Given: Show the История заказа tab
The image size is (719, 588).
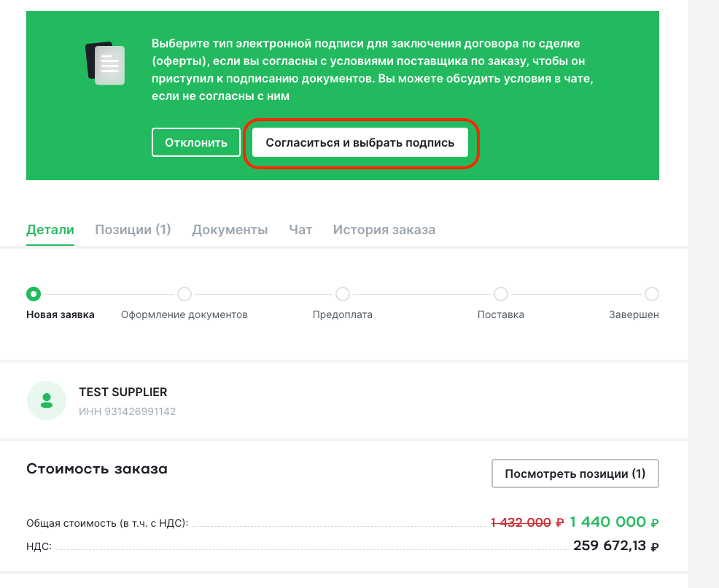Looking at the screenshot, I should (x=384, y=229).
